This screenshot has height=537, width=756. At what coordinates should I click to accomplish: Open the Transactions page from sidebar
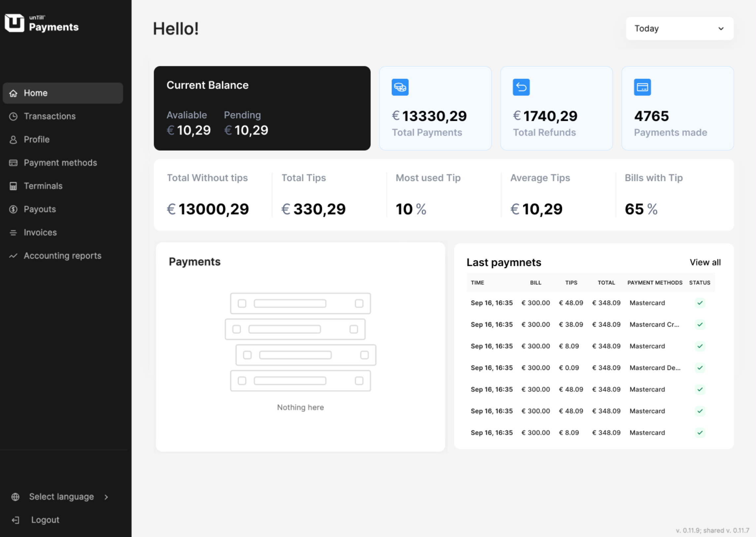tap(50, 116)
